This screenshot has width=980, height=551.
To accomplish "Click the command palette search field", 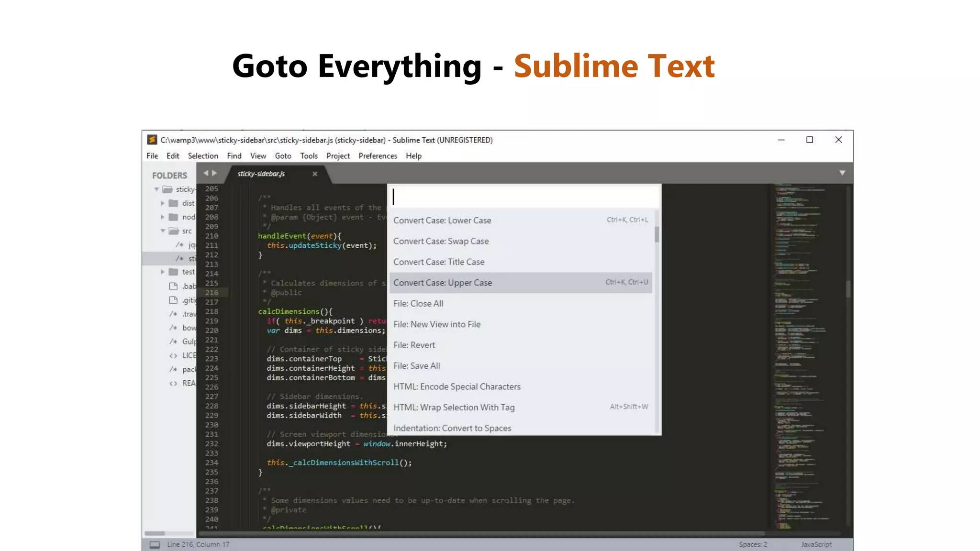I will tap(524, 197).
